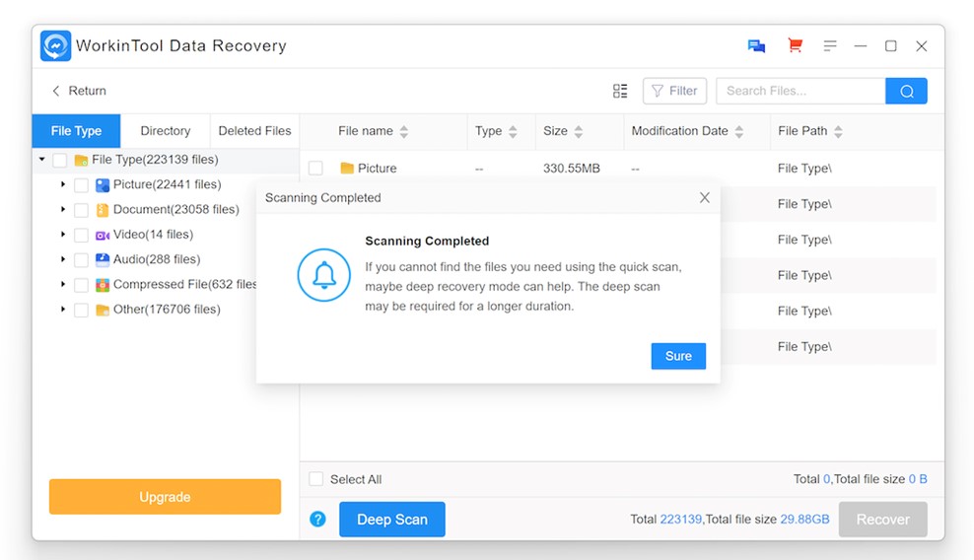974x560 pixels.
Task: Check the Compressed File checkbox
Action: [81, 285]
